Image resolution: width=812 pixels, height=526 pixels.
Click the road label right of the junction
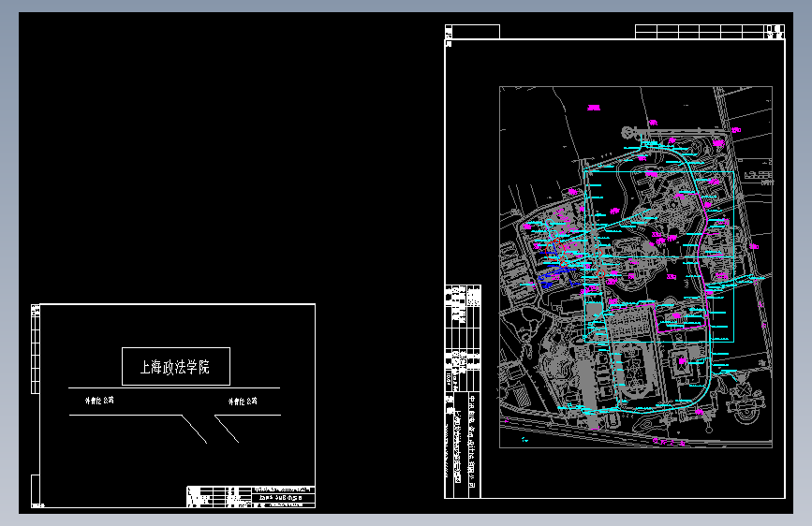coord(243,402)
